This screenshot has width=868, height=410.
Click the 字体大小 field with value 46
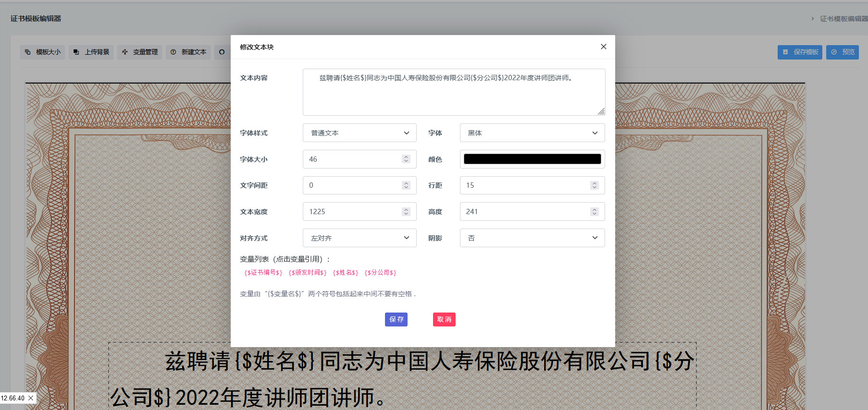[x=360, y=159]
